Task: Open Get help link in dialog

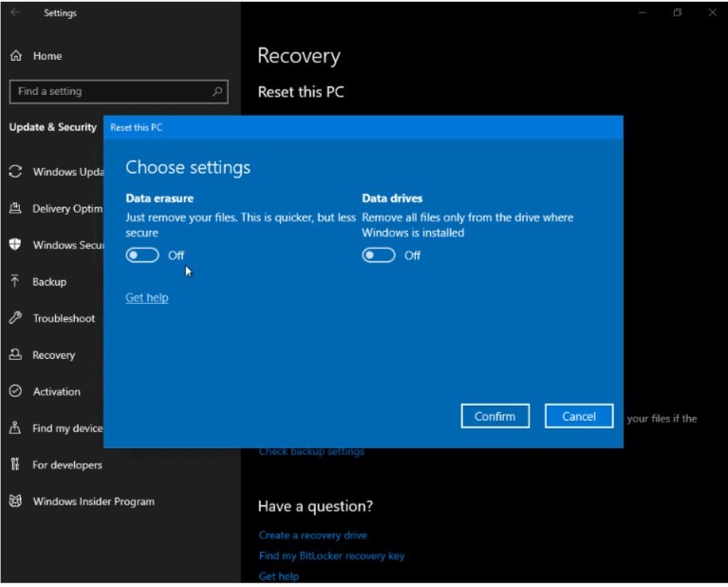Action: pyautogui.click(x=147, y=298)
